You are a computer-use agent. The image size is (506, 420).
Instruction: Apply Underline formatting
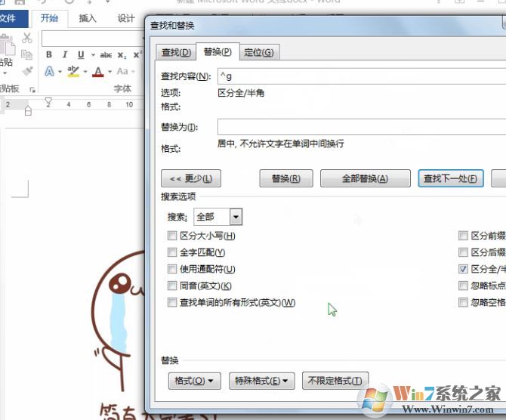coord(81,54)
